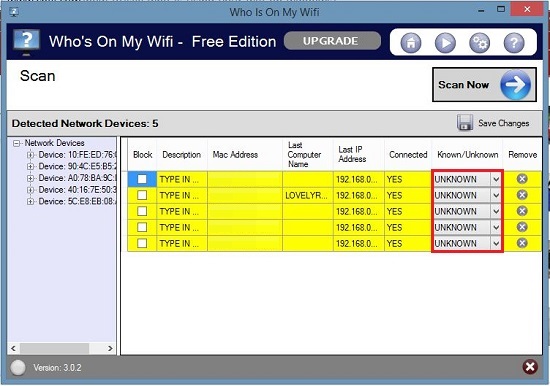Tick Block checkbox for the first device
Screen dimensions: 550x386
tap(142, 179)
